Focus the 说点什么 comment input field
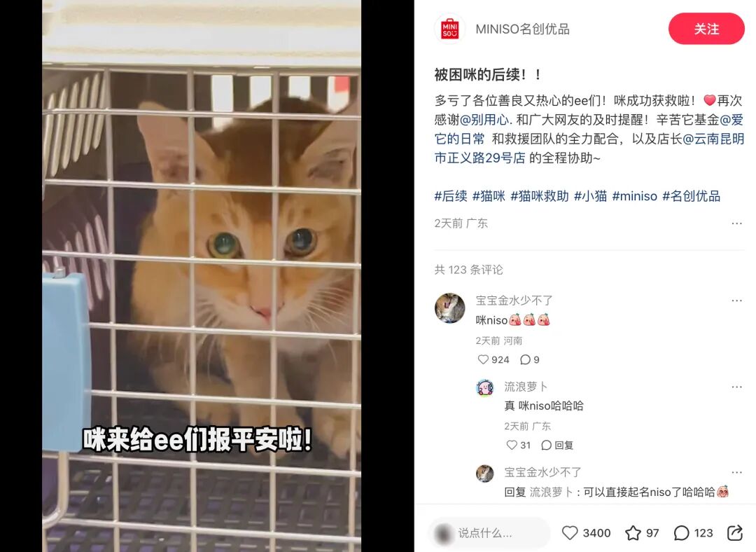Image resolution: width=756 pixels, height=552 pixels. pyautogui.click(x=489, y=532)
